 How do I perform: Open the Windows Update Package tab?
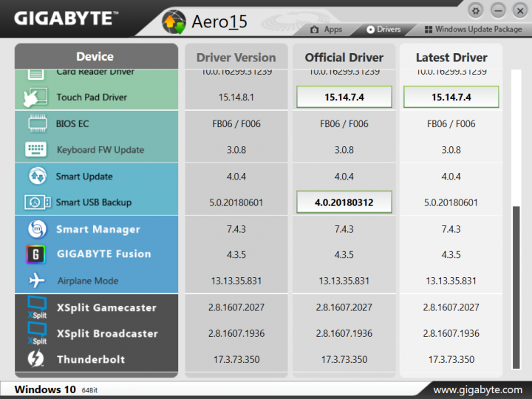(x=474, y=30)
